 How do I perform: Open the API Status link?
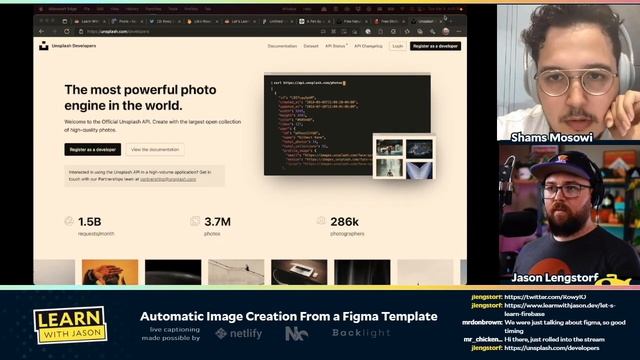[336, 46]
